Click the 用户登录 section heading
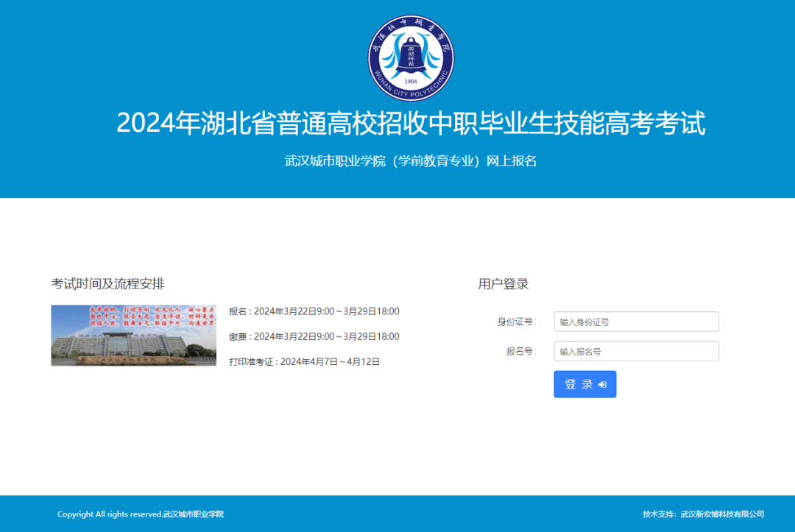Viewport: 795px width, 532px height. (504, 284)
